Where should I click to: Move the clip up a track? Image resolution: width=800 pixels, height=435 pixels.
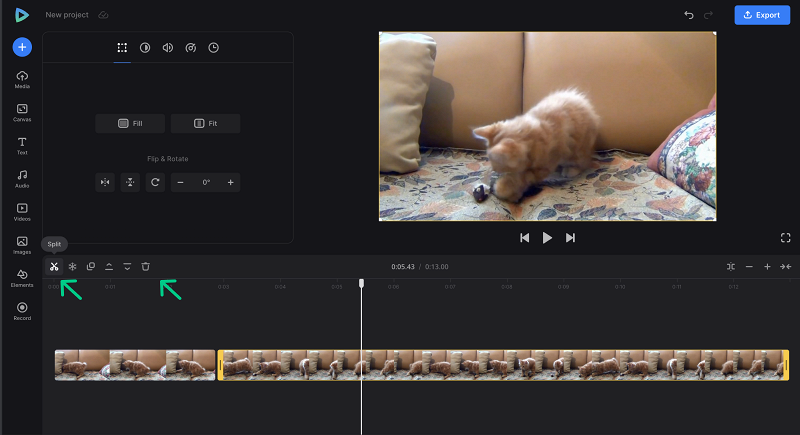tap(109, 267)
